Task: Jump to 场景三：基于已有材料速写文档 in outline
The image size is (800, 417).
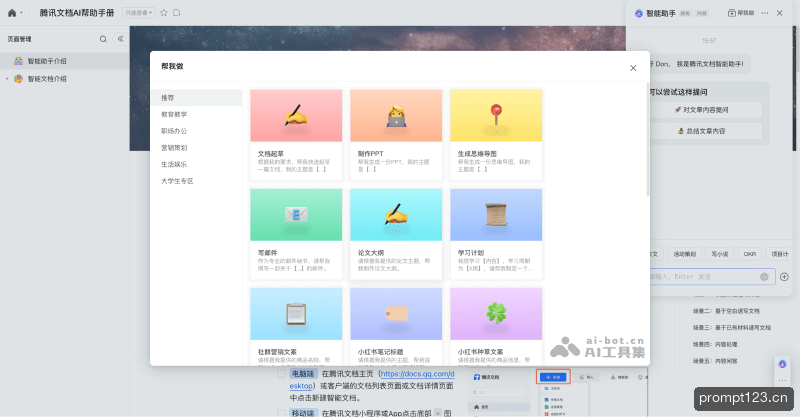Action: [x=732, y=328]
